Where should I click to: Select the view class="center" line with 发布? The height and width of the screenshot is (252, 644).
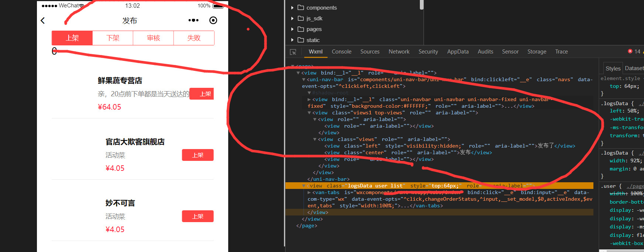pyautogui.click(x=408, y=153)
